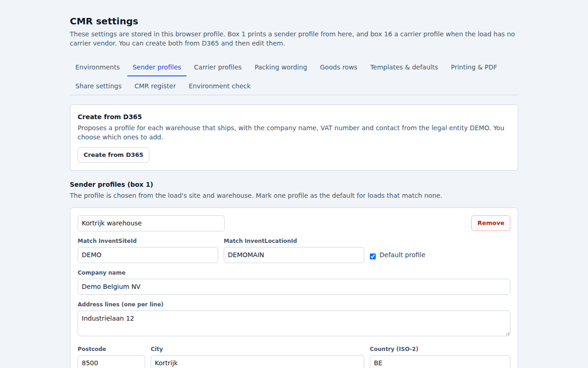
Task: Focus the Match InventLocationId field
Action: (x=294, y=255)
